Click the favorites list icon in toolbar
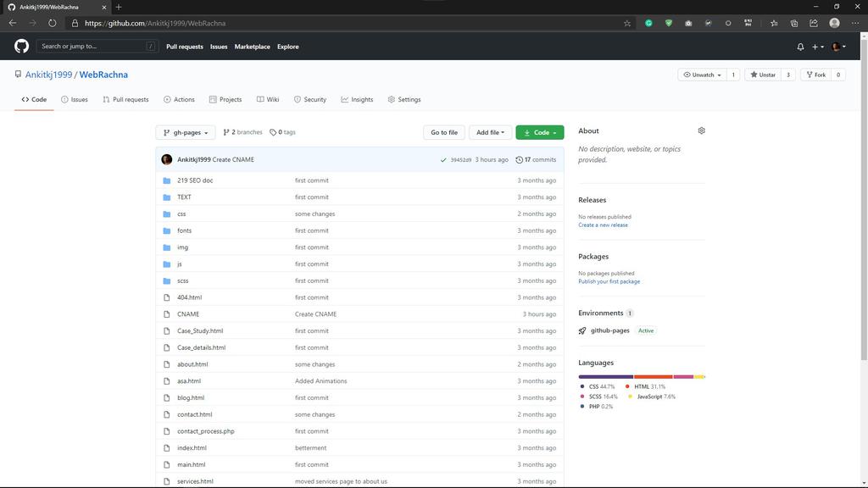 (774, 23)
